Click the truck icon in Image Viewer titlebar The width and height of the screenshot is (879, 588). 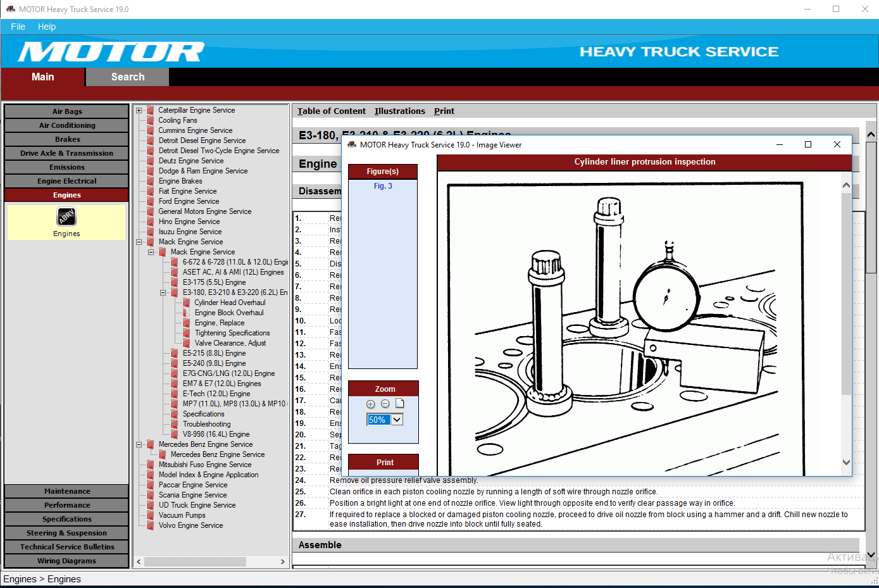click(x=351, y=145)
